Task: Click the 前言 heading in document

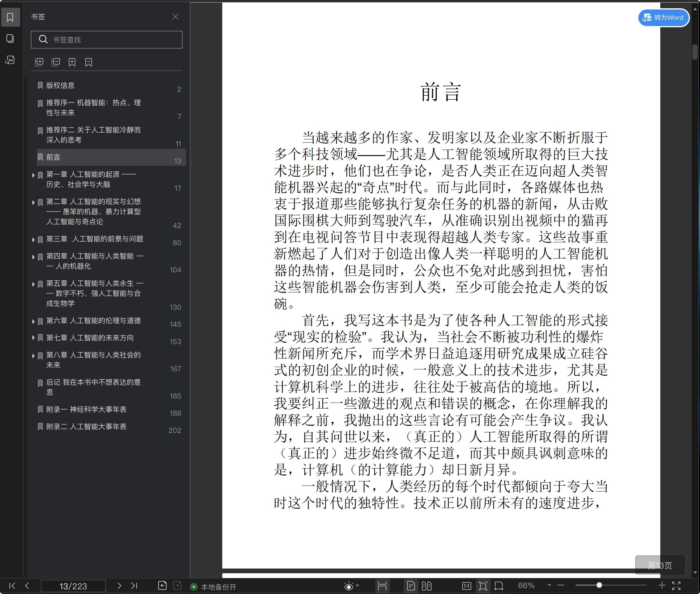Action: [x=441, y=91]
